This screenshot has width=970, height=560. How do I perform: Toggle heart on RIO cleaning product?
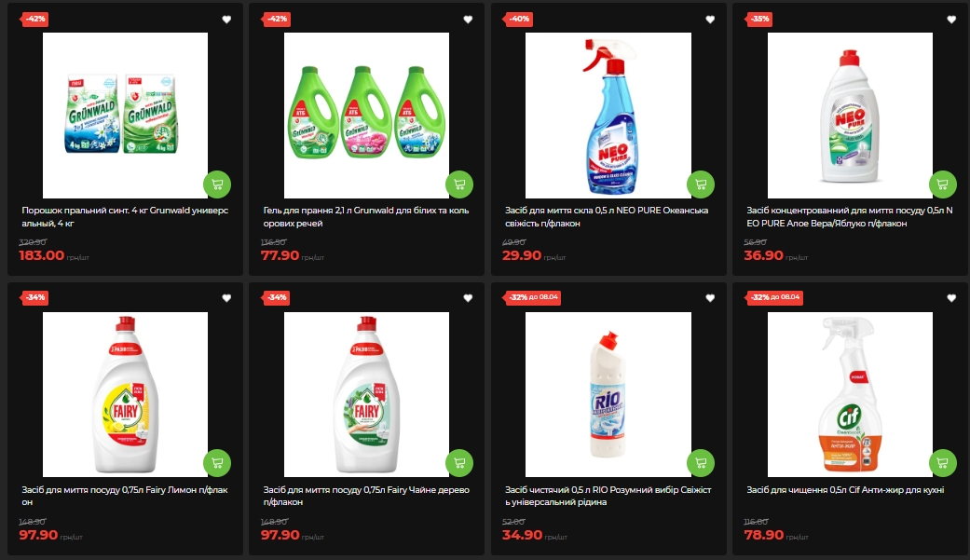point(710,298)
